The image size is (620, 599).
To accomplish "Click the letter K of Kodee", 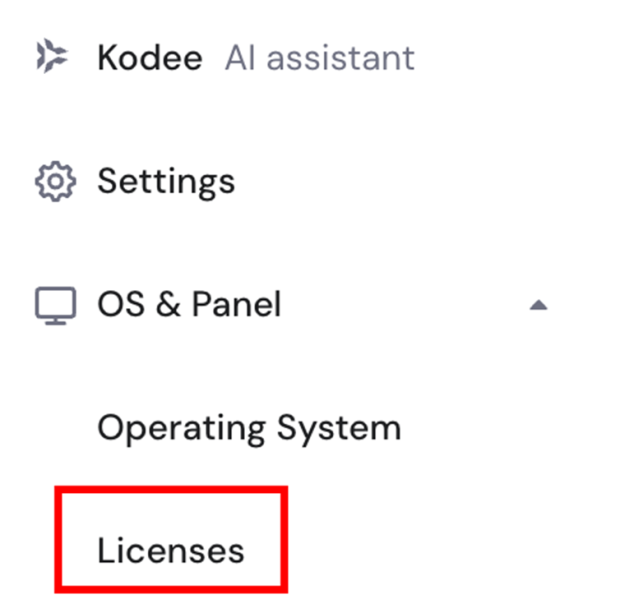I will [x=109, y=58].
